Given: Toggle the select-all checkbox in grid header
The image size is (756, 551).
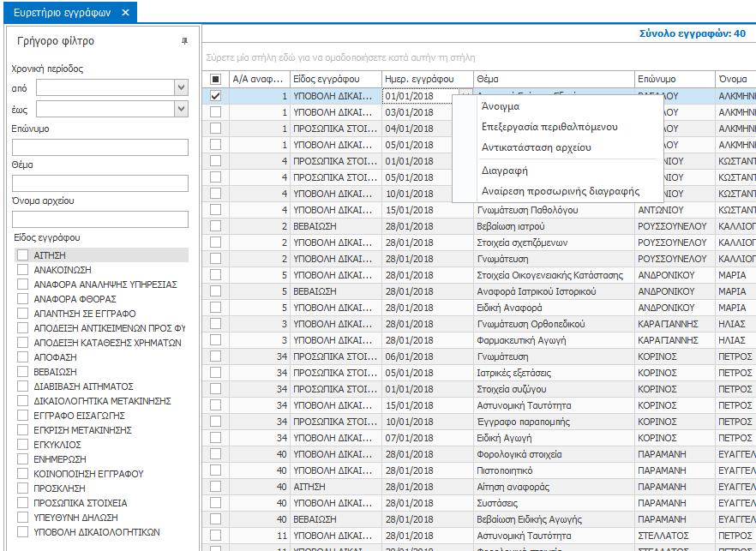Looking at the screenshot, I should click(215, 80).
